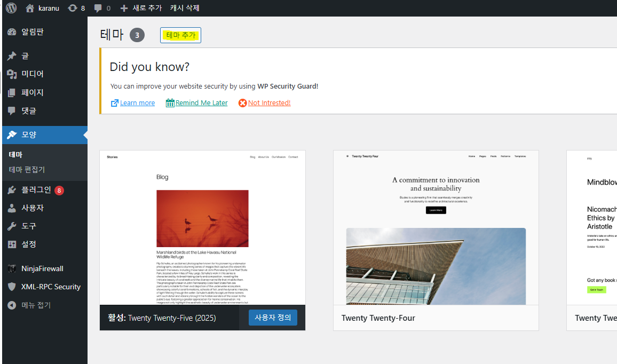
Task: Open the 글 posts menu
Action: pyautogui.click(x=25, y=56)
